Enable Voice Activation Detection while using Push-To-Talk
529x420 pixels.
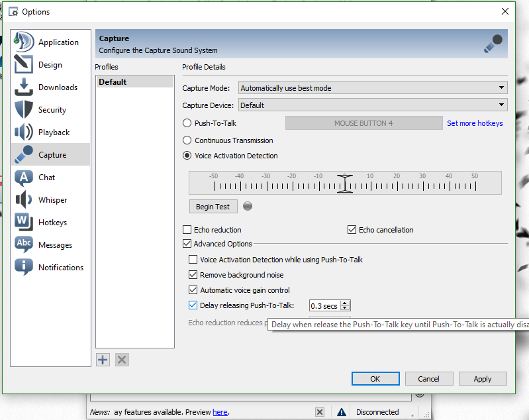[193, 259]
